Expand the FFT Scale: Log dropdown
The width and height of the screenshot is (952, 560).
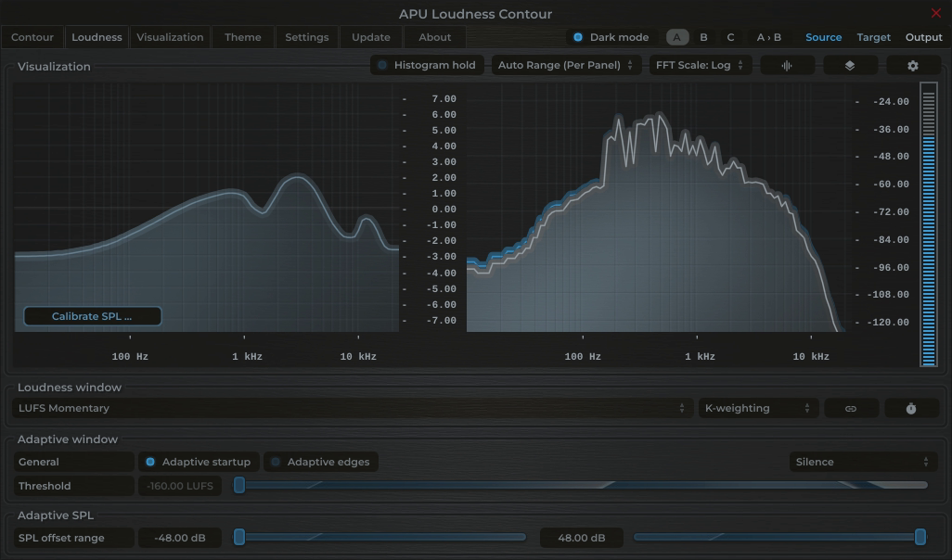(700, 66)
